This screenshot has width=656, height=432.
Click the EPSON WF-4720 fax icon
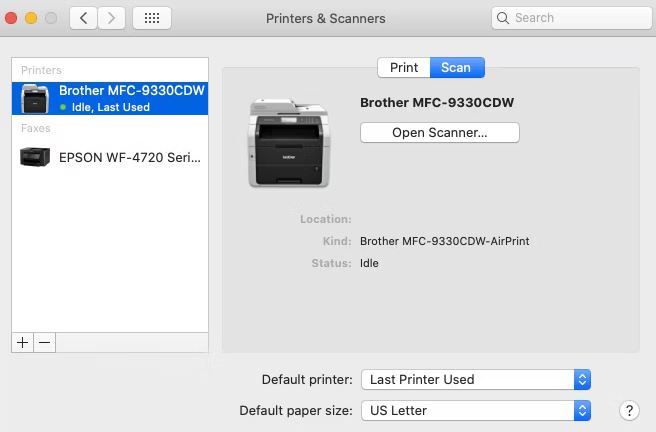click(35, 157)
